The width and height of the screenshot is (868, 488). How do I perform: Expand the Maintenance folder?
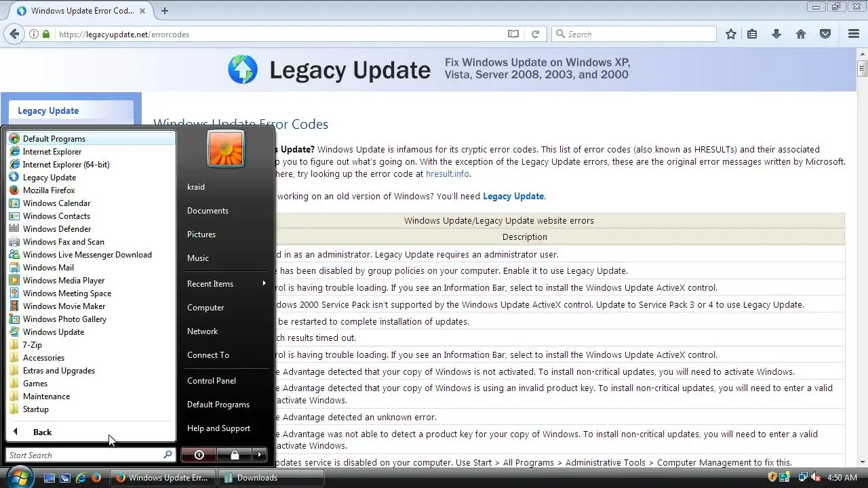[91, 396]
